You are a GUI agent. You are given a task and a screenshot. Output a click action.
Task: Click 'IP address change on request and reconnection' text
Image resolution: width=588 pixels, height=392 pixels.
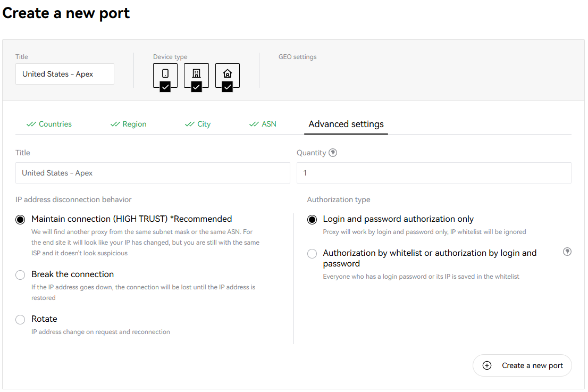100,332
